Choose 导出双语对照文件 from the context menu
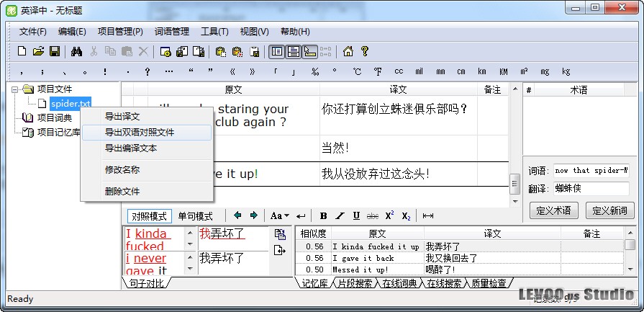 pos(147,133)
